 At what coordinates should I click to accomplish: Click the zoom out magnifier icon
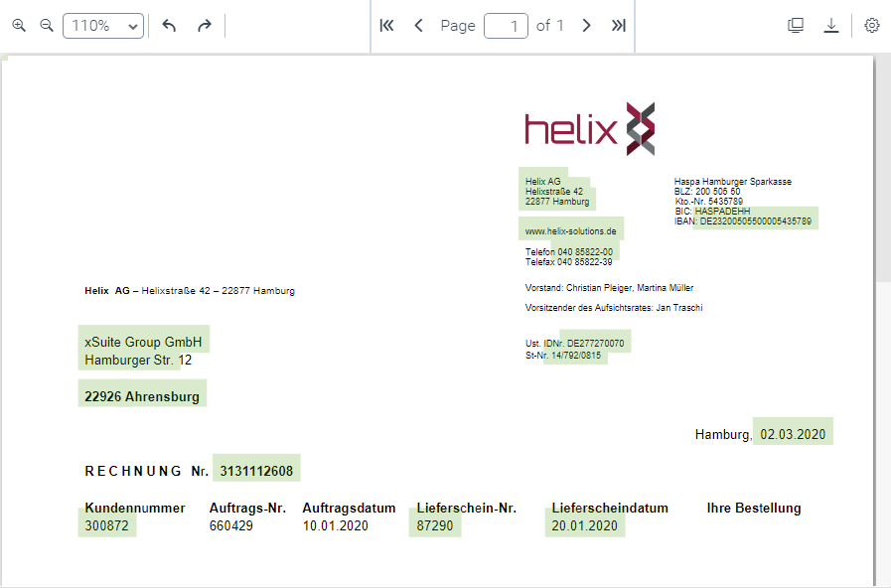(x=46, y=26)
